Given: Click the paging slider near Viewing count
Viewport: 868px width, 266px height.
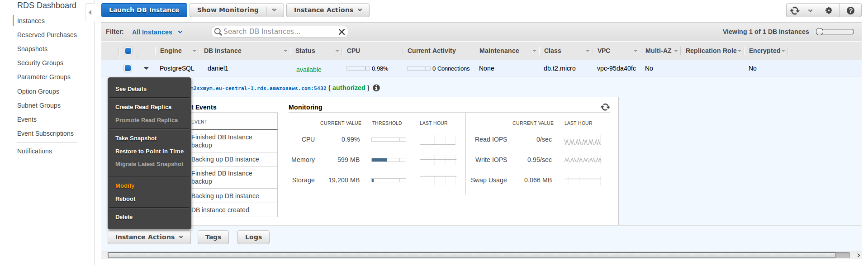Looking at the screenshot, I should tap(835, 32).
